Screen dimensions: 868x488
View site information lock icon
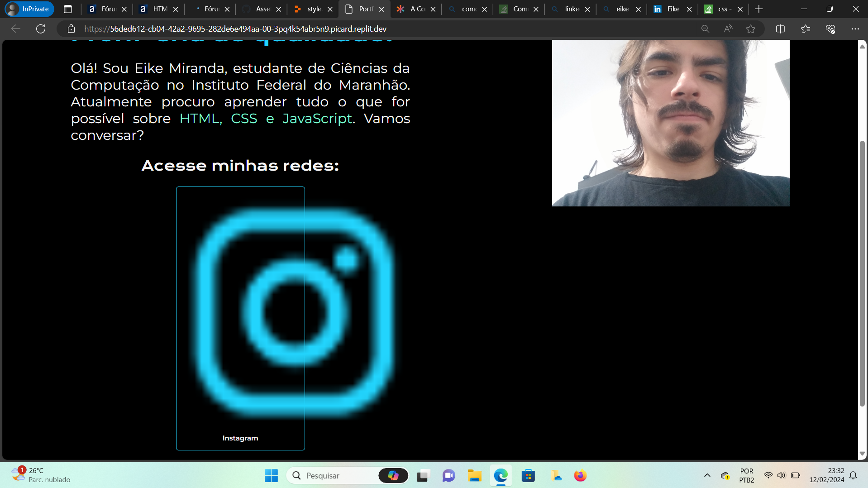point(71,29)
